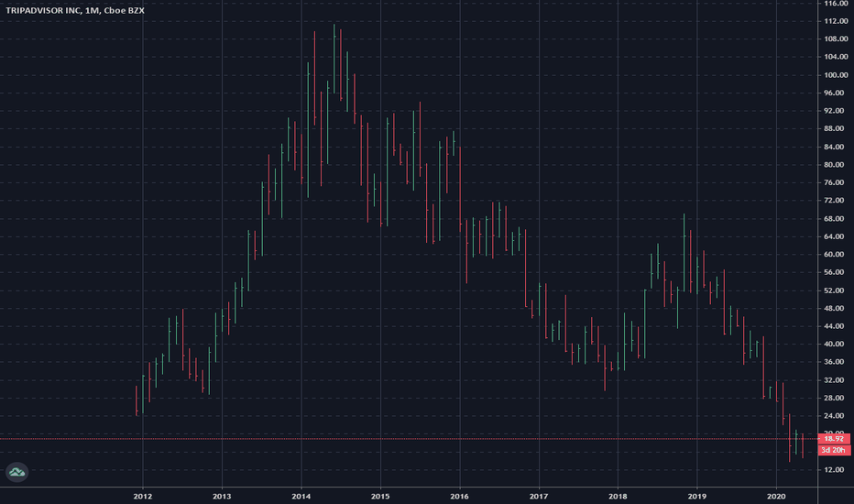Click the TRIPADVISOR INC chart title

tap(75, 10)
